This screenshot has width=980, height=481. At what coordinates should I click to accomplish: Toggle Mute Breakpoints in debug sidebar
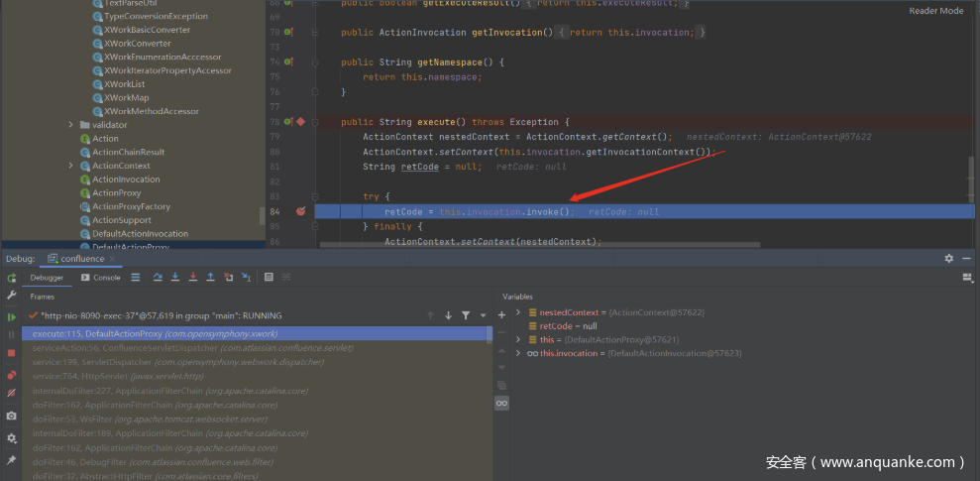11,395
